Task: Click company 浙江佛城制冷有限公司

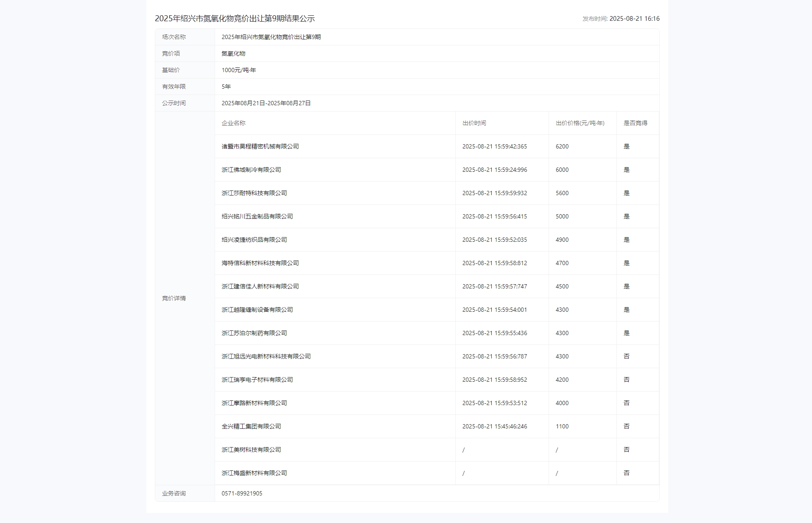Action: click(x=252, y=170)
